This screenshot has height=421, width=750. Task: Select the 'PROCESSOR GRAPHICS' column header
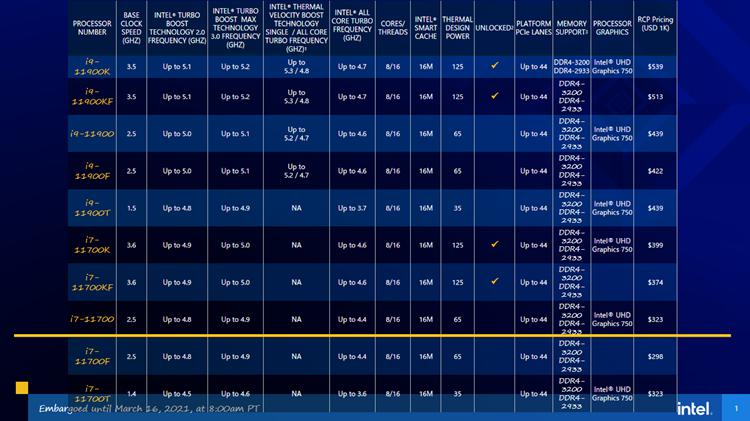pyautogui.click(x=612, y=28)
